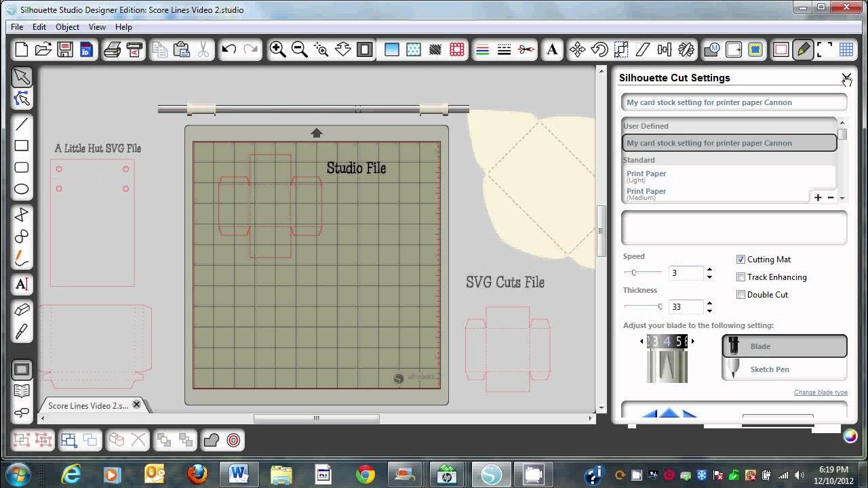Screen dimensions: 868x488
Task: Open Align window icon
Action: pos(665,49)
